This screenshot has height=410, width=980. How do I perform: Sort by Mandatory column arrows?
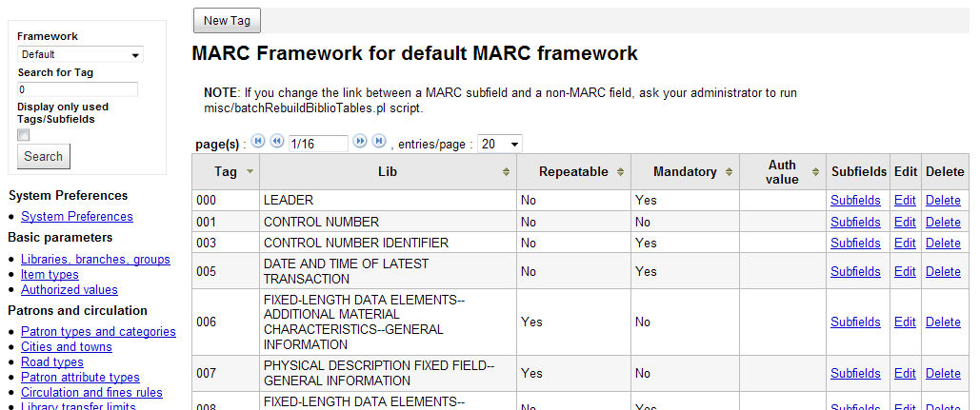(730, 172)
